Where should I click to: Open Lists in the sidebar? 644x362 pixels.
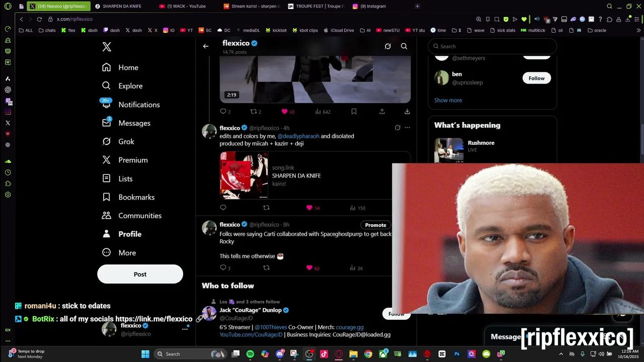[117, 178]
